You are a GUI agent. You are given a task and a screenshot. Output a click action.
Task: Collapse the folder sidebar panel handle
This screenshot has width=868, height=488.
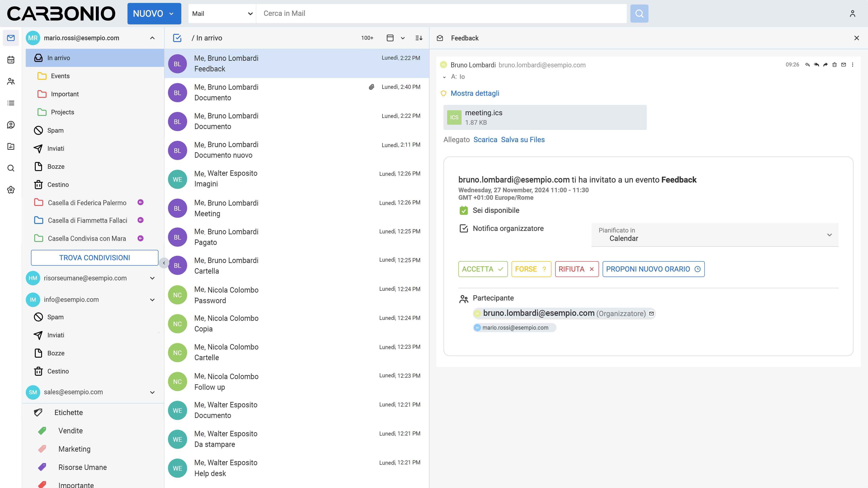tap(164, 263)
